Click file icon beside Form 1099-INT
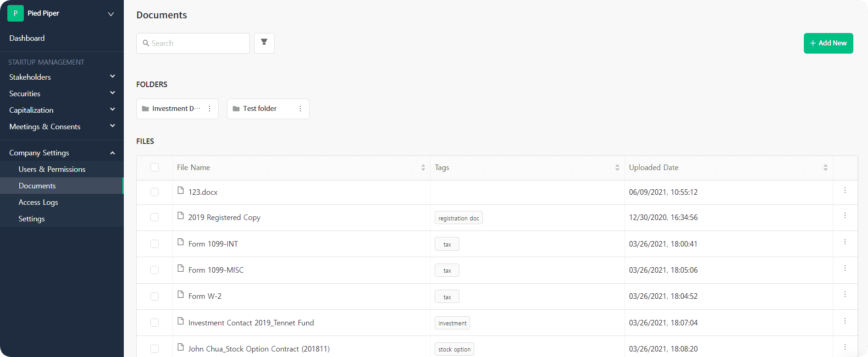This screenshot has width=868, height=357. (x=181, y=242)
